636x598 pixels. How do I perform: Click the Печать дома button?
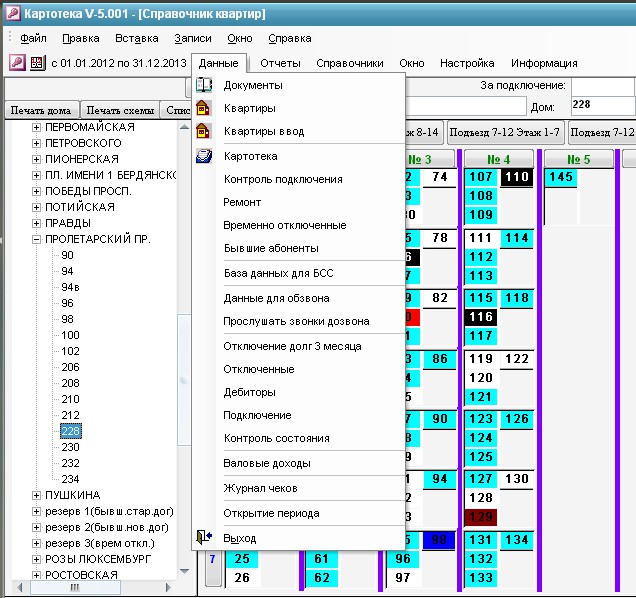pos(41,110)
